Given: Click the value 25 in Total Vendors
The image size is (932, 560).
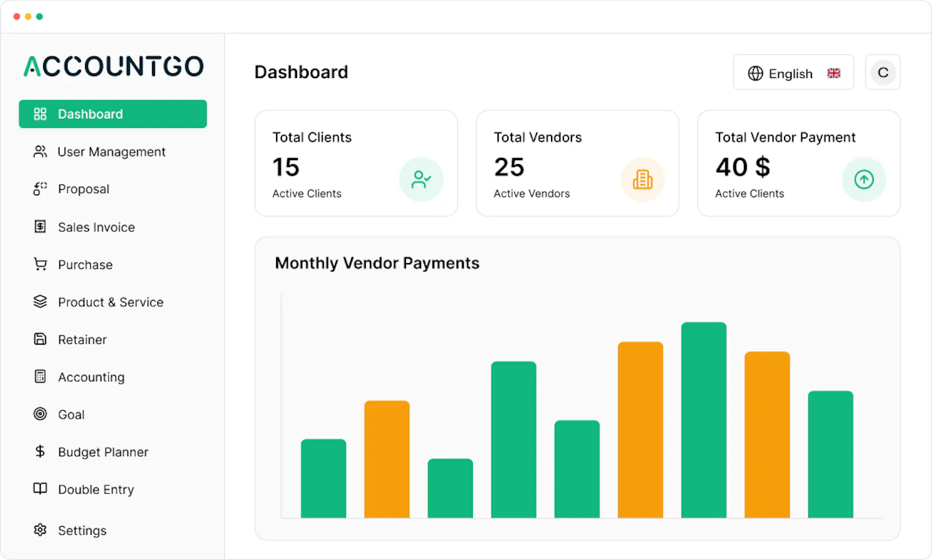Looking at the screenshot, I should 510,167.
